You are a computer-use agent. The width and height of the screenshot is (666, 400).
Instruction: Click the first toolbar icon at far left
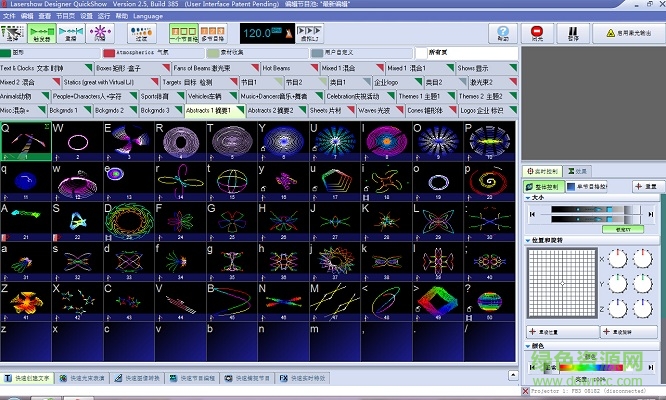(13, 34)
